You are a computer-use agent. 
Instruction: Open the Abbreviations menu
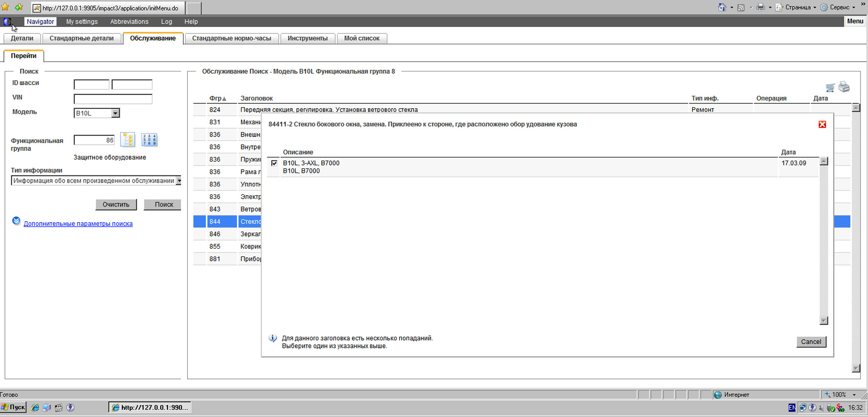point(129,22)
